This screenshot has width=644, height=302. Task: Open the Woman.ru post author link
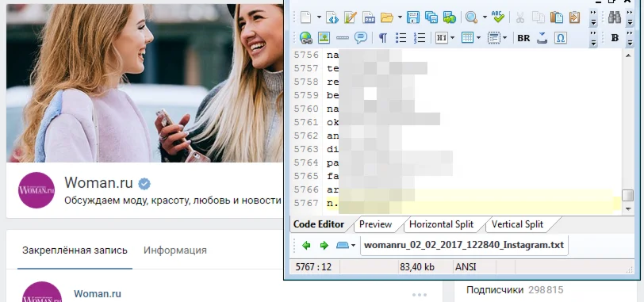pos(98,294)
